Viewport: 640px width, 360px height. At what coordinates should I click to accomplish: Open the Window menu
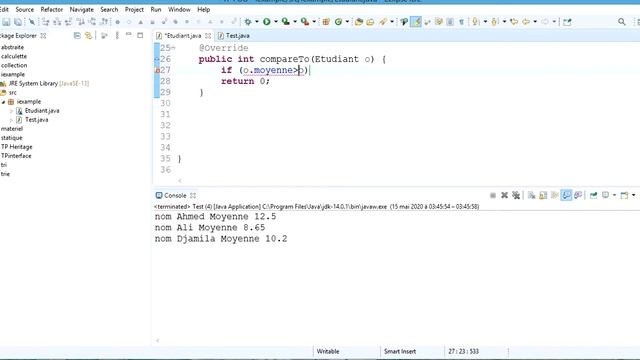tap(179, 9)
